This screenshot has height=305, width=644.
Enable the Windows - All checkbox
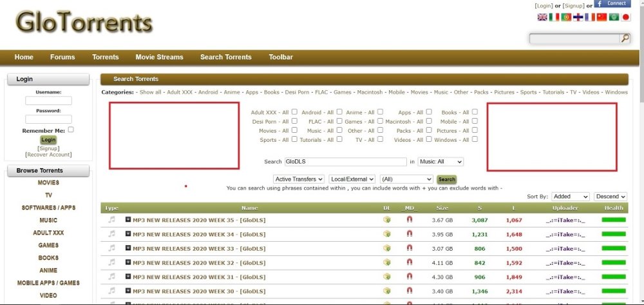coord(475,139)
